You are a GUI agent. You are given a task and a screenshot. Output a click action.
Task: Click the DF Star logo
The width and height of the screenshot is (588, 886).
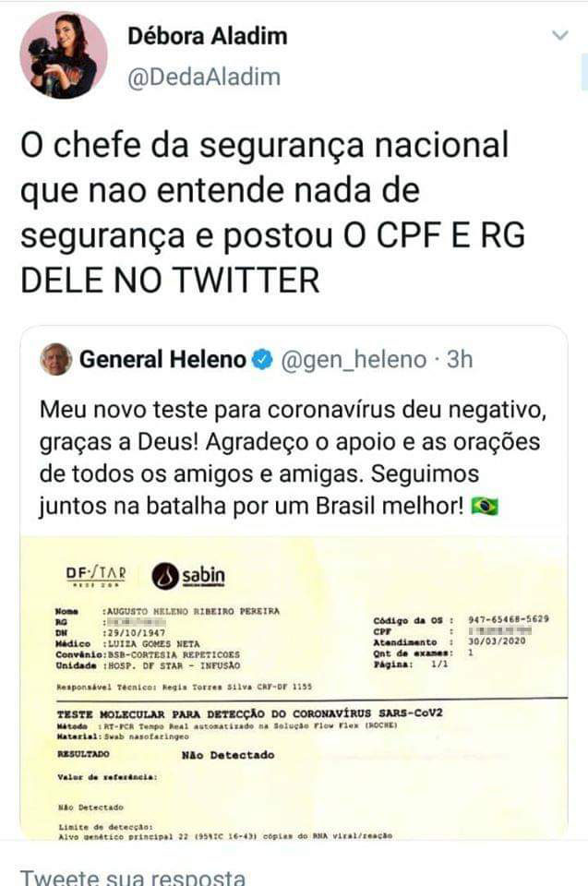[96, 575]
